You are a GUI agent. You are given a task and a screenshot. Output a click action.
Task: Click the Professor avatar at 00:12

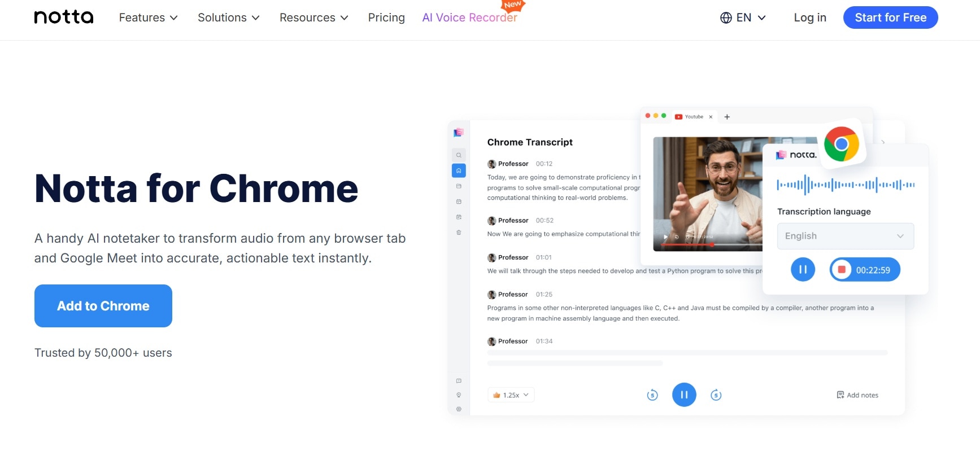(491, 164)
